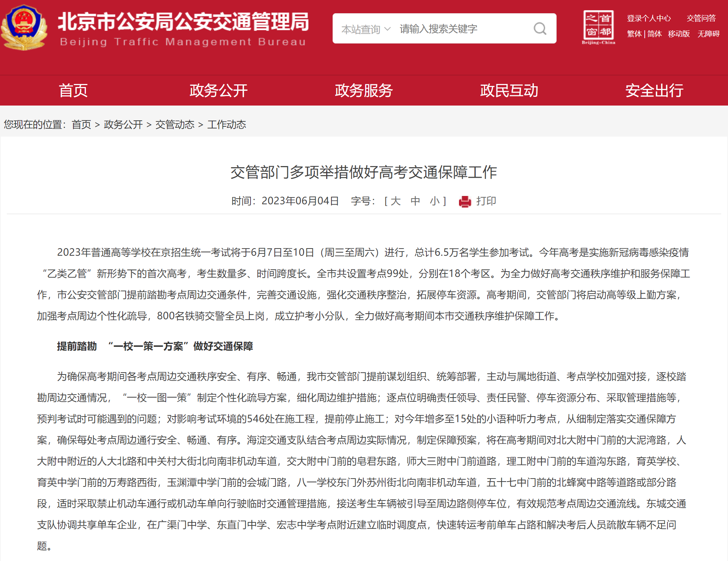
Task: Open the 首页 navigation tab
Action: click(73, 90)
